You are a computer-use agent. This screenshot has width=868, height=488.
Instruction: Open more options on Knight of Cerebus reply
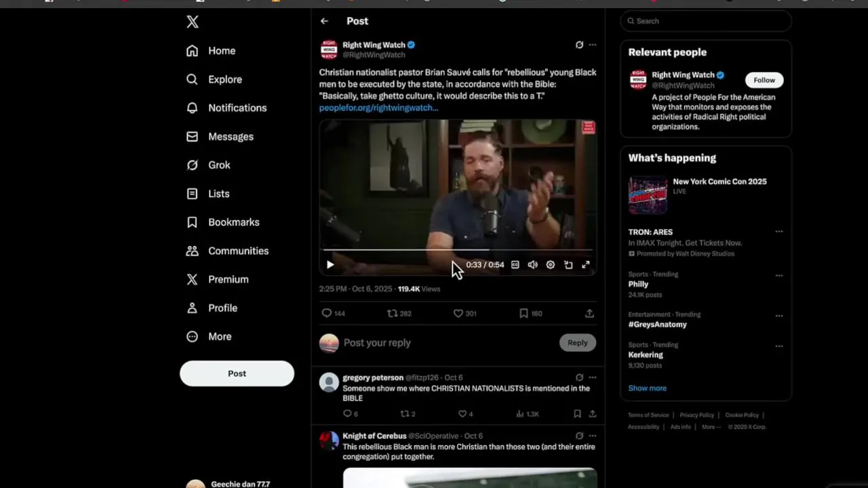[x=593, y=436]
